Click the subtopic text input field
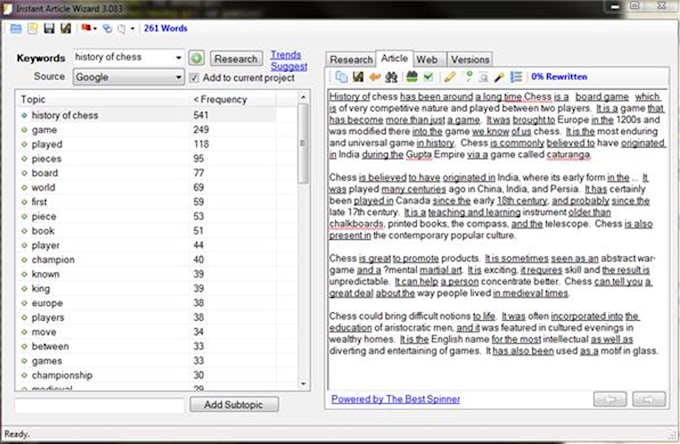The width and height of the screenshot is (680, 444). (100, 405)
